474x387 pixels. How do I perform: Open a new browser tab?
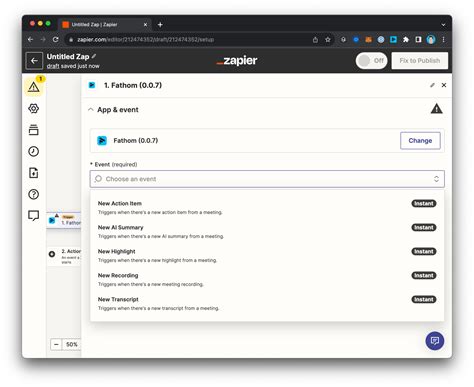tap(160, 25)
